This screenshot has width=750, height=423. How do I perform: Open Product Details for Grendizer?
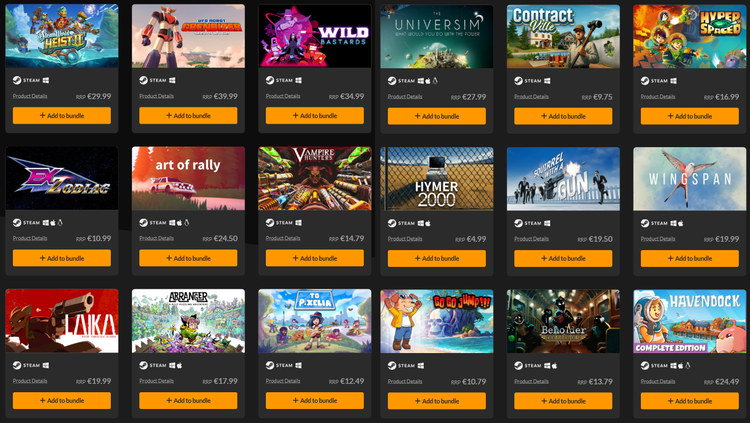click(x=156, y=96)
